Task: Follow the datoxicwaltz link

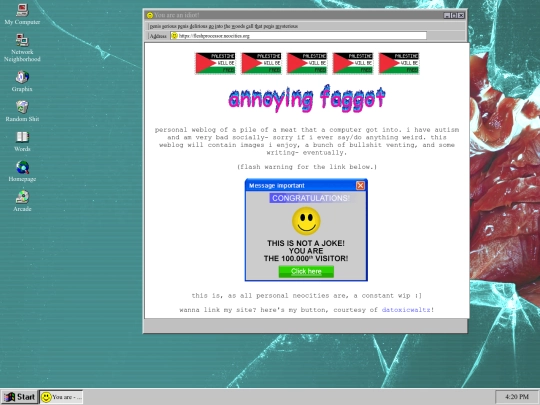Action: [406, 310]
